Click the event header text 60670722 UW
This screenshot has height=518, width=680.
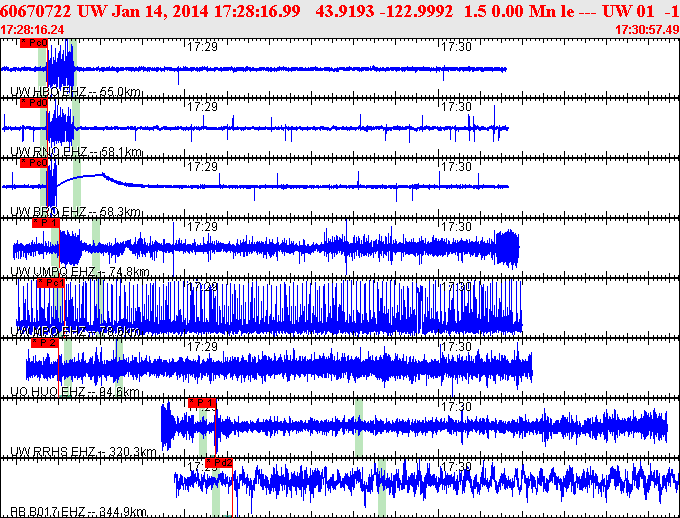[x=53, y=11]
